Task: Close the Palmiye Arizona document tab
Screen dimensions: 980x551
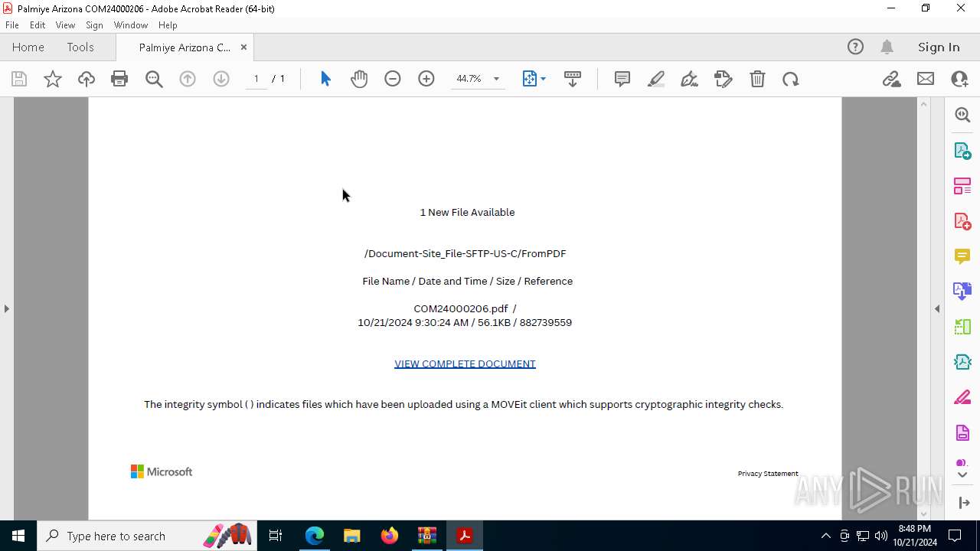Action: point(243,47)
